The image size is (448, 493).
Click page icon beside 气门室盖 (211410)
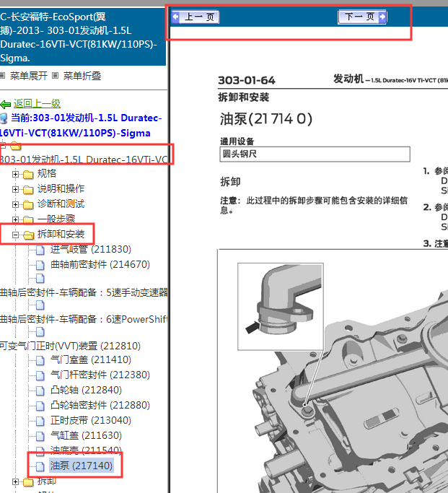point(40,361)
